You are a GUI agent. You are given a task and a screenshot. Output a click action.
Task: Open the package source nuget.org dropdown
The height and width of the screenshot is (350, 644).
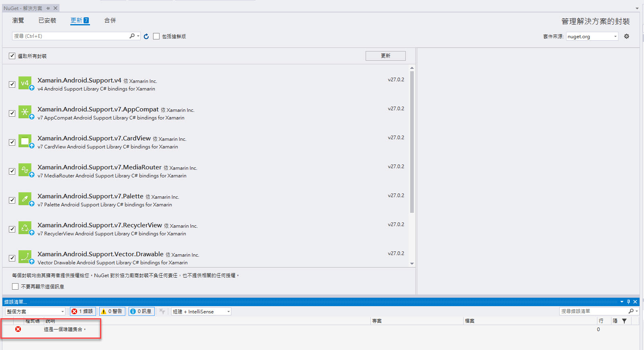[x=592, y=37]
